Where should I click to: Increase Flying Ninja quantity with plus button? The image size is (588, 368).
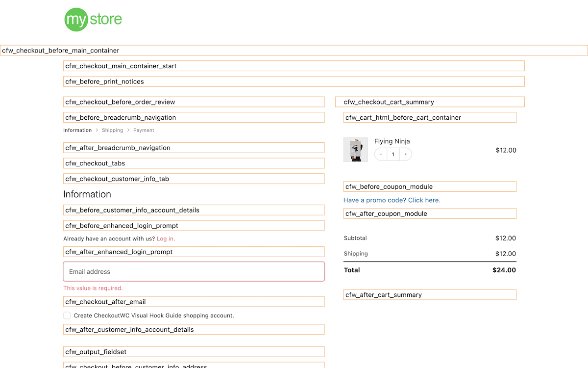(x=406, y=155)
